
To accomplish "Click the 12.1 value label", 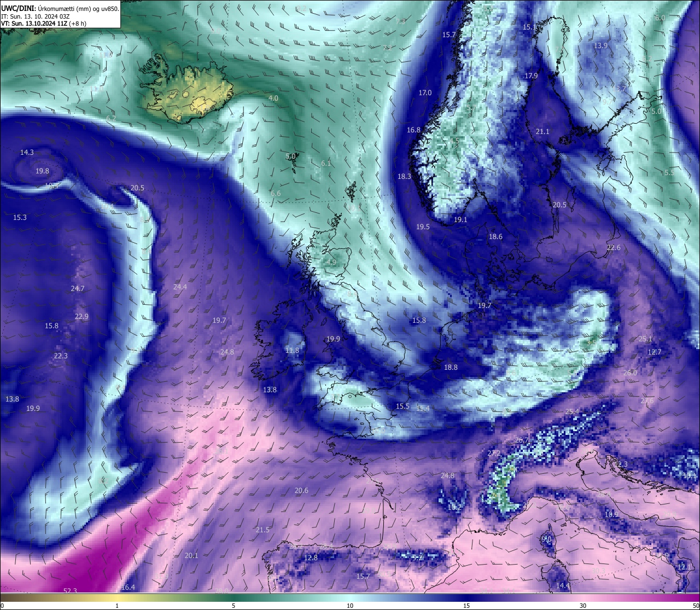I will pos(684,567).
